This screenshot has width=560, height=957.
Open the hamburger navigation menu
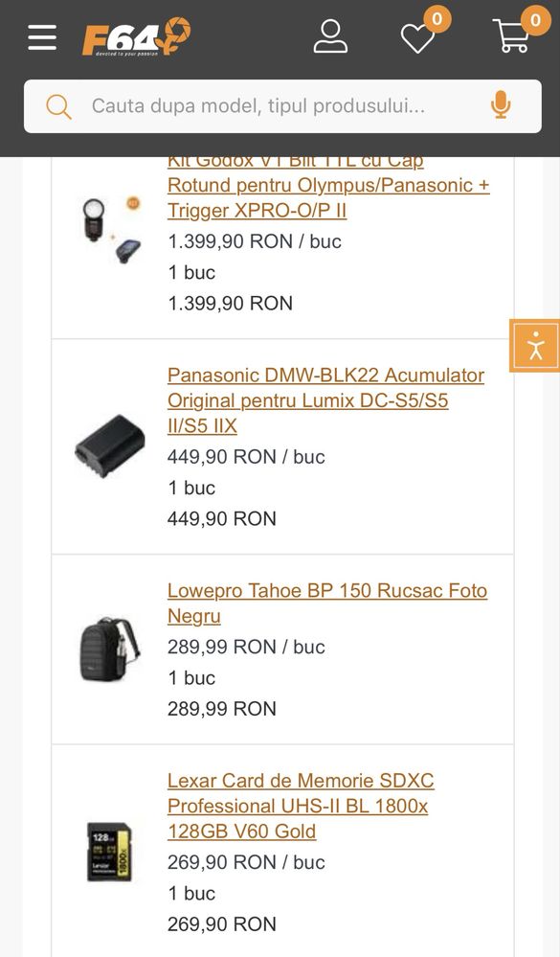42,37
